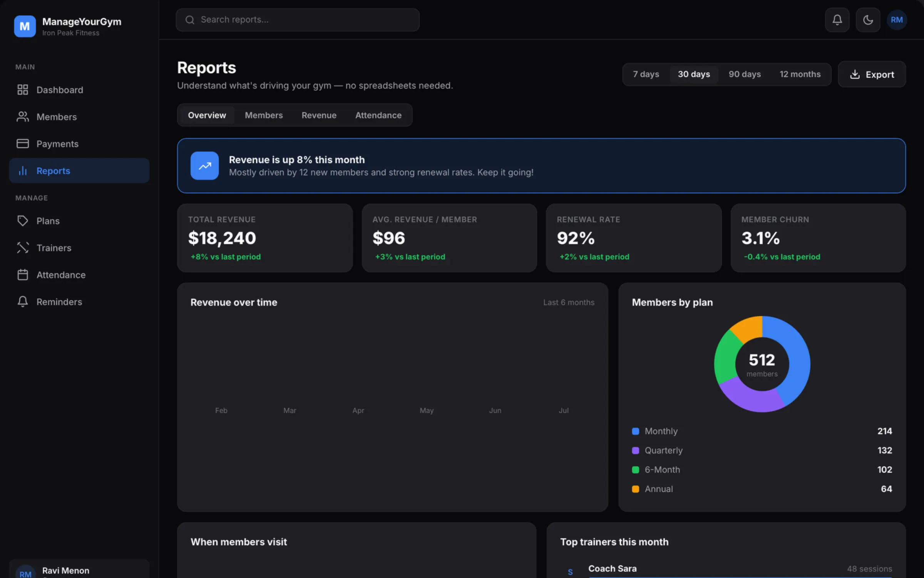Click the Coach Sara sessions progress bar
924x578 pixels.
click(x=740, y=577)
